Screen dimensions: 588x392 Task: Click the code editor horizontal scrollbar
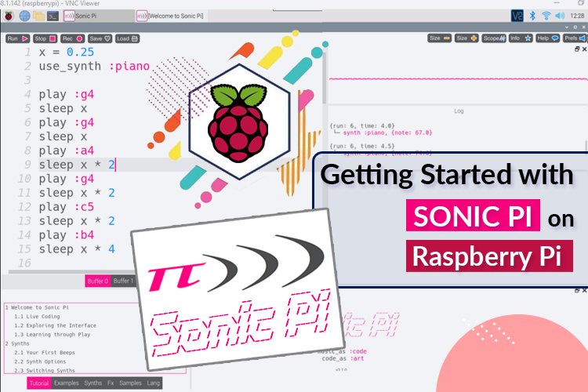(x=71, y=271)
